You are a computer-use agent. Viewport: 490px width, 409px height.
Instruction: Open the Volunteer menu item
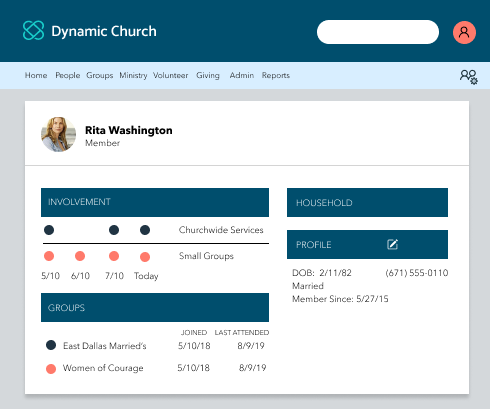[x=171, y=75]
